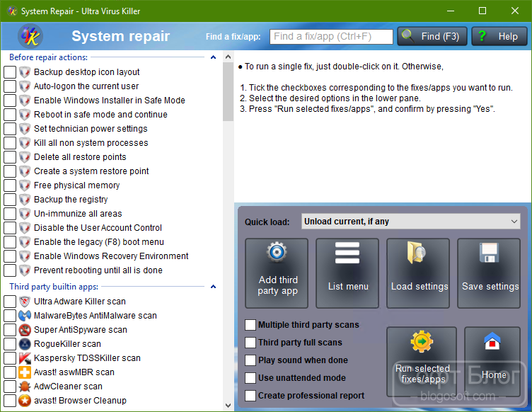Screen dimensions: 532x412
Task: Tick Backup desktop icon layout checkbox
Action: tap(10, 72)
